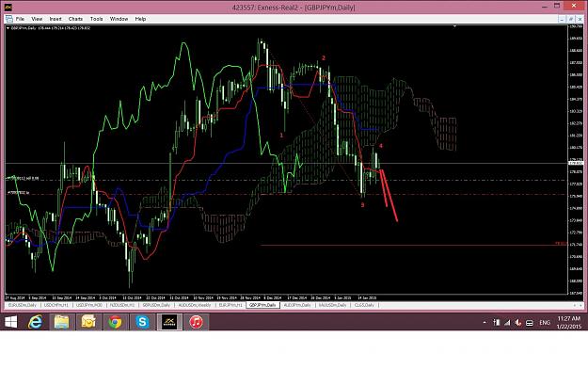Viewport: 588px width, 369px height.
Task: Select the red trend line near candle 4
Action: (389, 196)
